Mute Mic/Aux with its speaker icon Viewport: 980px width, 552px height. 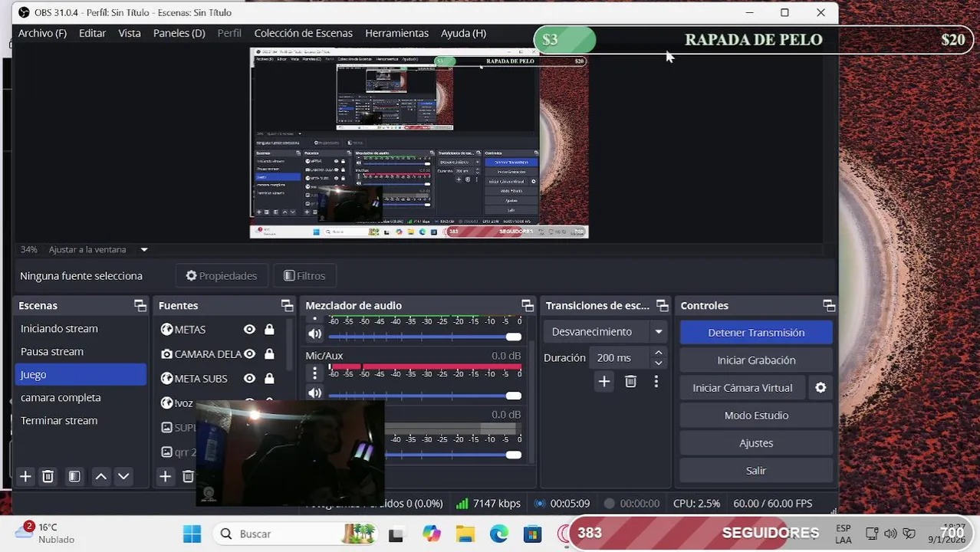pos(314,393)
